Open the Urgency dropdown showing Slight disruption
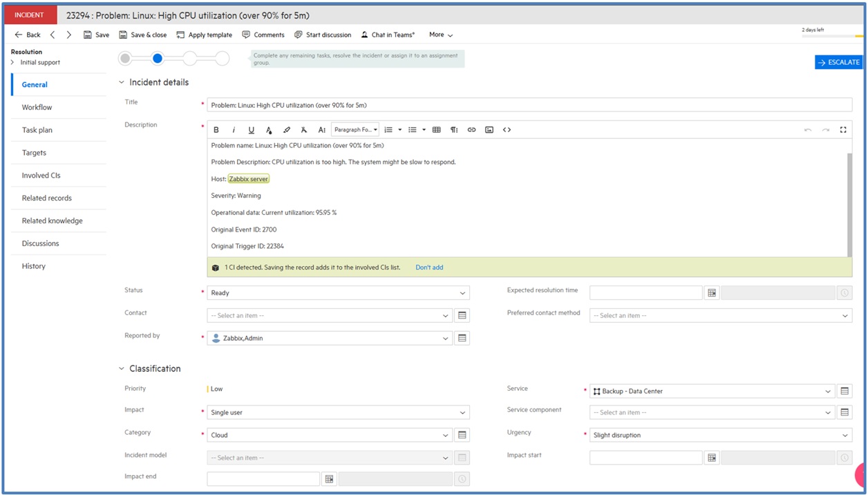The image size is (868, 495). 721,436
